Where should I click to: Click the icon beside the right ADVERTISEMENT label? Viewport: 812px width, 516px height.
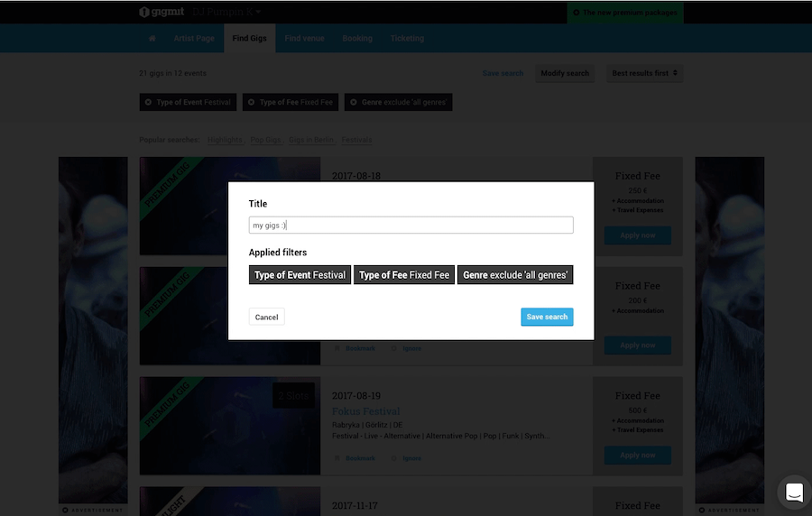point(702,510)
